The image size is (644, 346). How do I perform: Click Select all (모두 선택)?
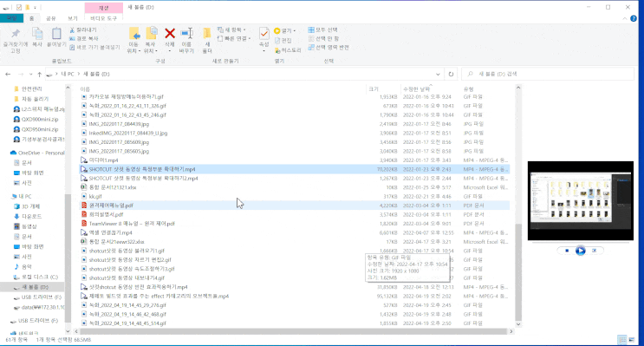[322, 30]
